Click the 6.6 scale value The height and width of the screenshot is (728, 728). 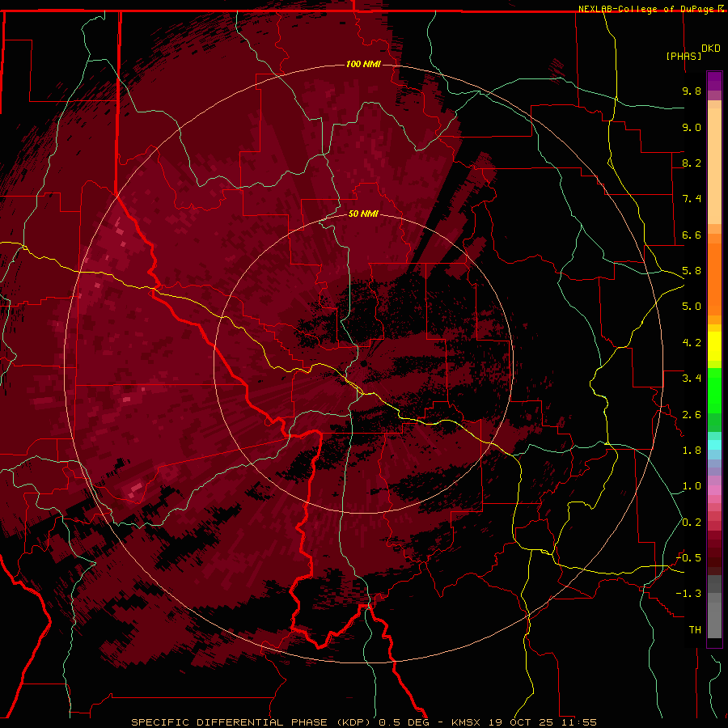coord(692,235)
